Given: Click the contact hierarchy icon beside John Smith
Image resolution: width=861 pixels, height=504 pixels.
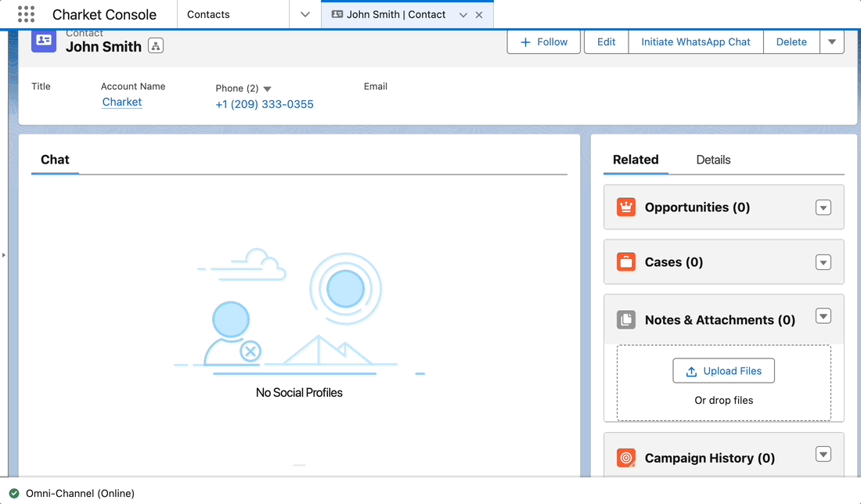Looking at the screenshot, I should click(156, 46).
